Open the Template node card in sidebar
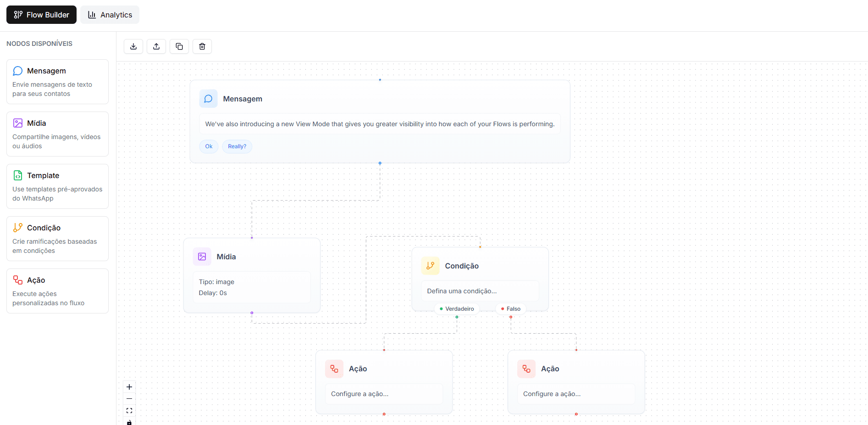The width and height of the screenshot is (868, 425). tap(57, 186)
